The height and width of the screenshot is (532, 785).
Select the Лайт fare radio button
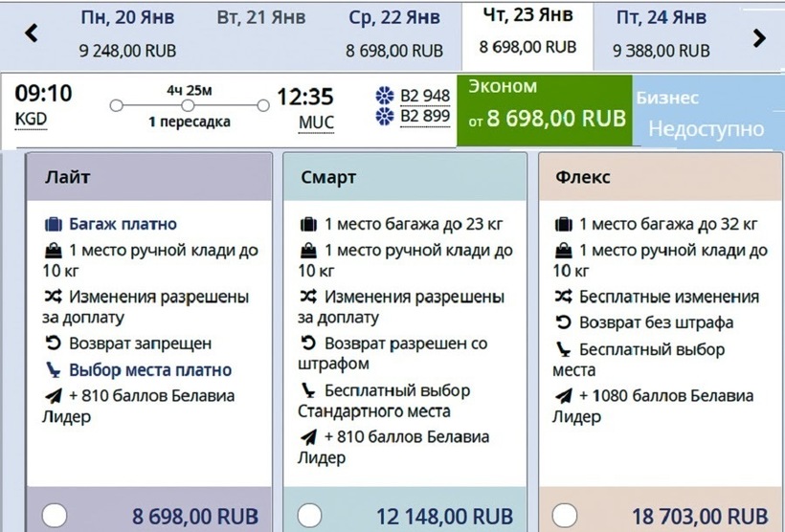pyautogui.click(x=55, y=516)
